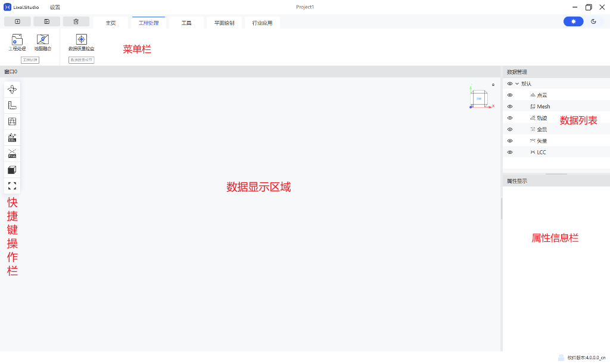Toggle the EDL point rendering icon

[12, 138]
